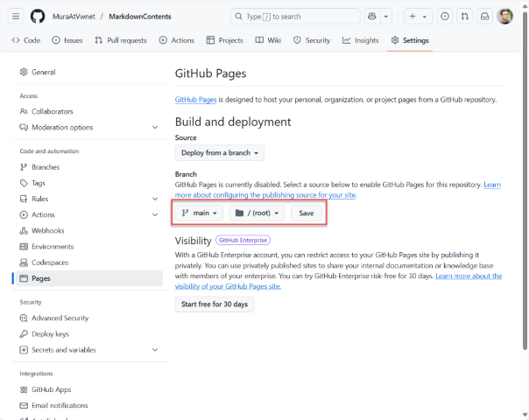Open your issues icon in header

pyautogui.click(x=445, y=16)
